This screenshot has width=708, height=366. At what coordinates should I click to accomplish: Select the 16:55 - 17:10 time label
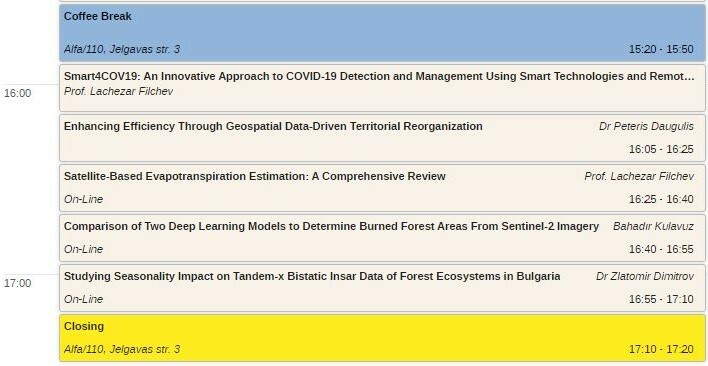point(661,299)
